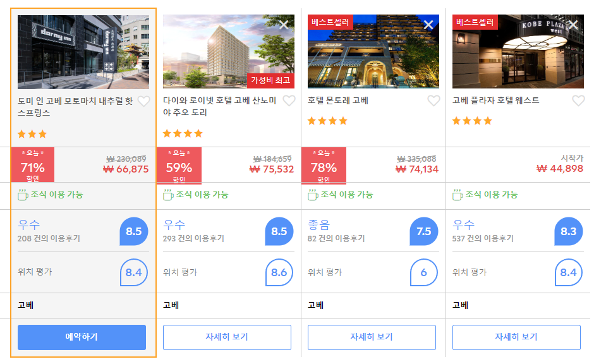
Task: Save 호텔 몬토레 고베 with heart icon
Action: tap(433, 100)
